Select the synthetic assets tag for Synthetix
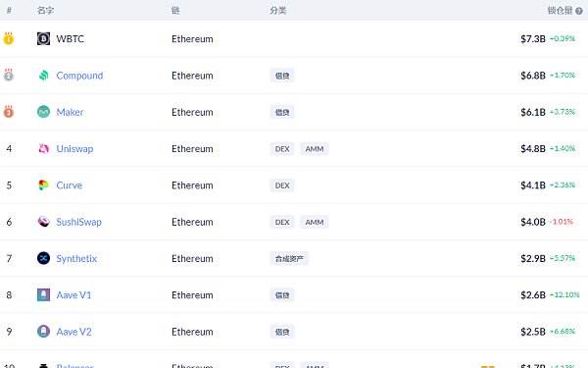 (x=289, y=258)
